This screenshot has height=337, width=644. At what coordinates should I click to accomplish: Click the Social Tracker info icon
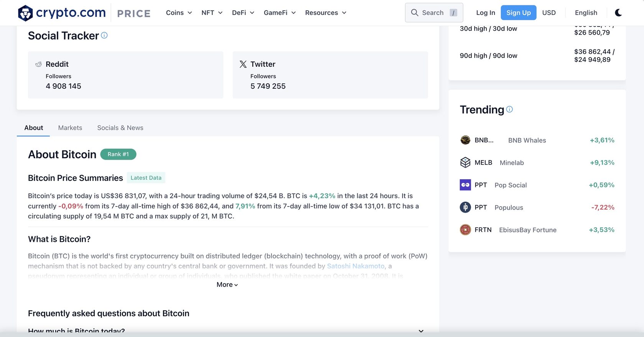coord(104,35)
